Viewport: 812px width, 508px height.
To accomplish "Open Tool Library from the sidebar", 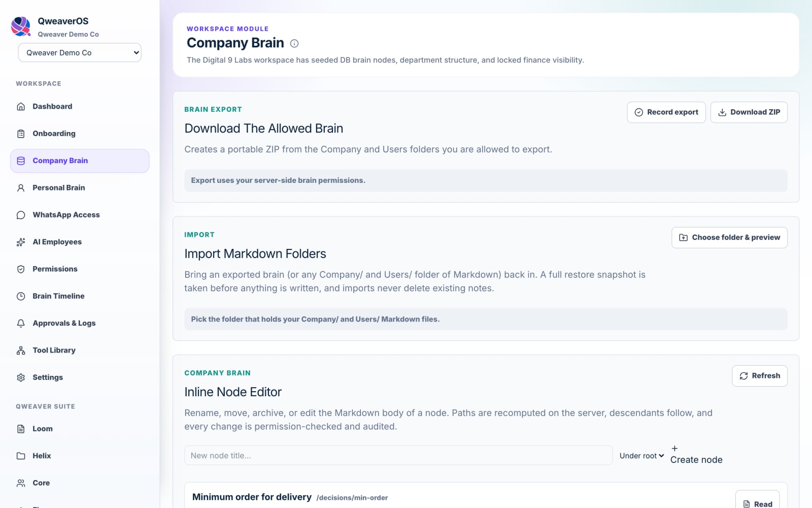I will [80, 351].
